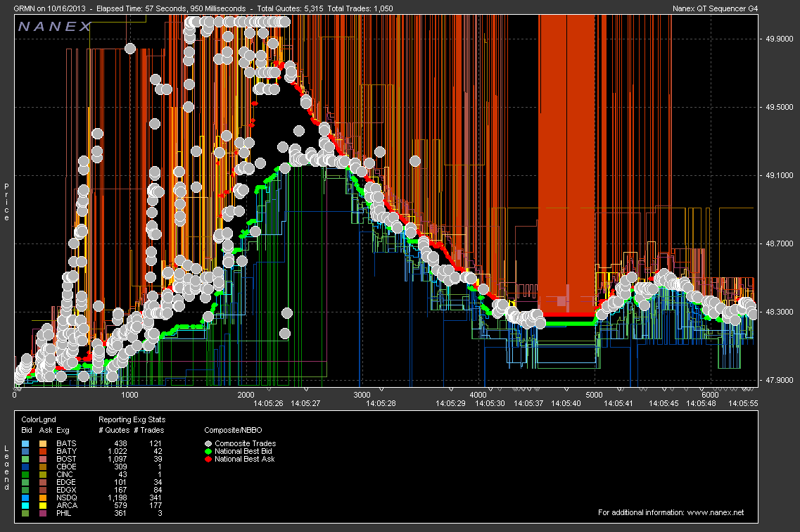Click the BOST bid color swatch

26,459
